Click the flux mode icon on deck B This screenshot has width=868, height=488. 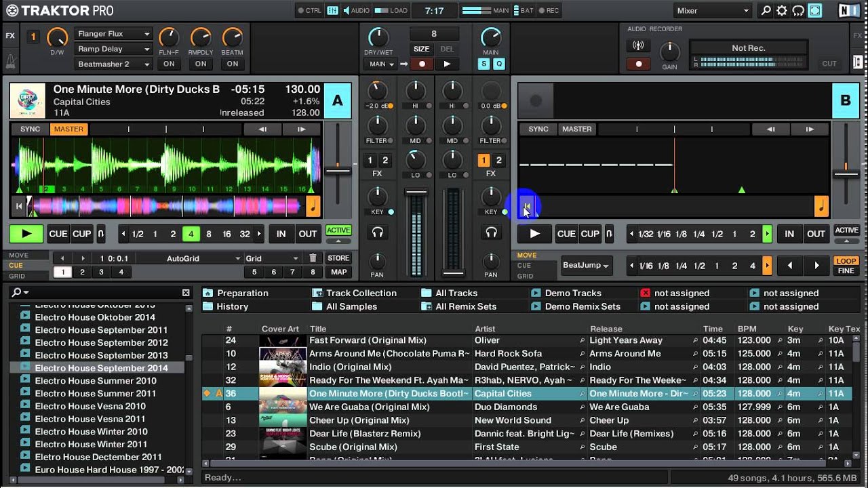coord(610,234)
